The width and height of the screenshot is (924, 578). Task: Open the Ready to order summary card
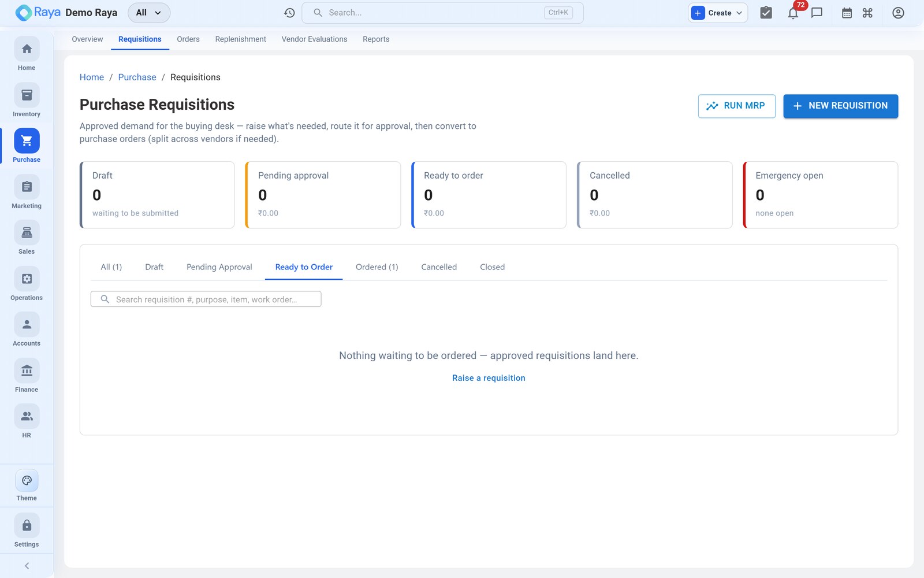(489, 195)
